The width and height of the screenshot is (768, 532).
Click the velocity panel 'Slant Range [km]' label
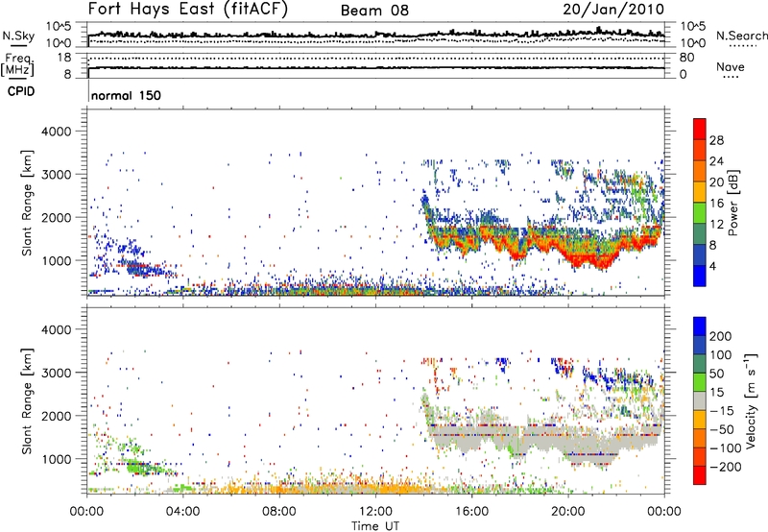click(x=27, y=400)
